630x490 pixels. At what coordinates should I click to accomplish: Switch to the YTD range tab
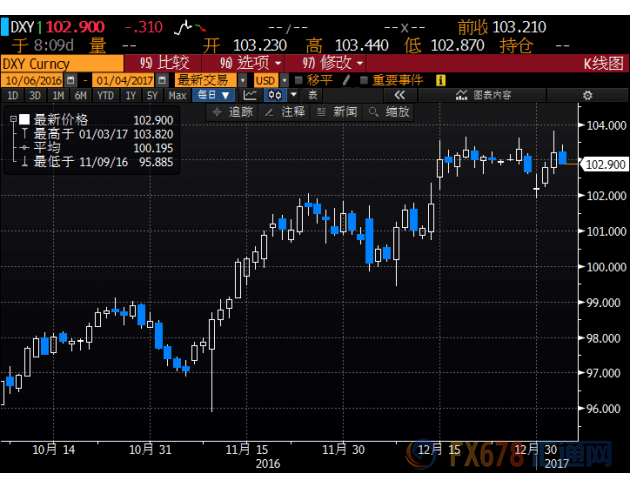[105, 95]
